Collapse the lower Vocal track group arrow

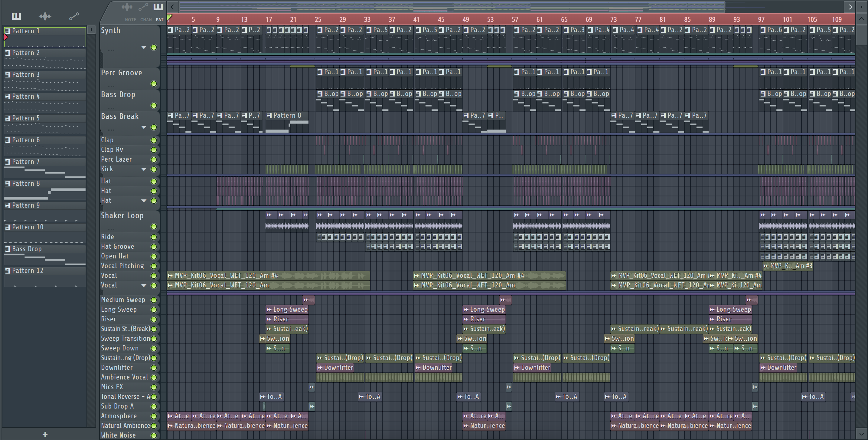tap(144, 286)
